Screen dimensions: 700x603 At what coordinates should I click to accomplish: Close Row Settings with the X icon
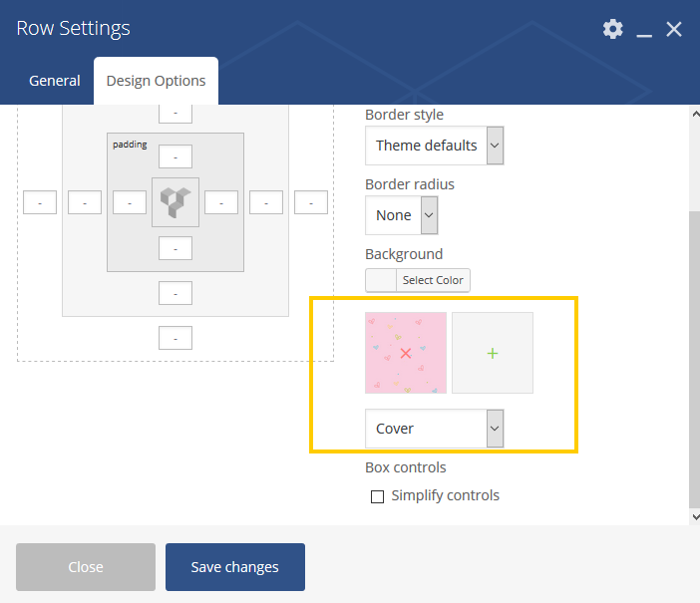click(674, 30)
